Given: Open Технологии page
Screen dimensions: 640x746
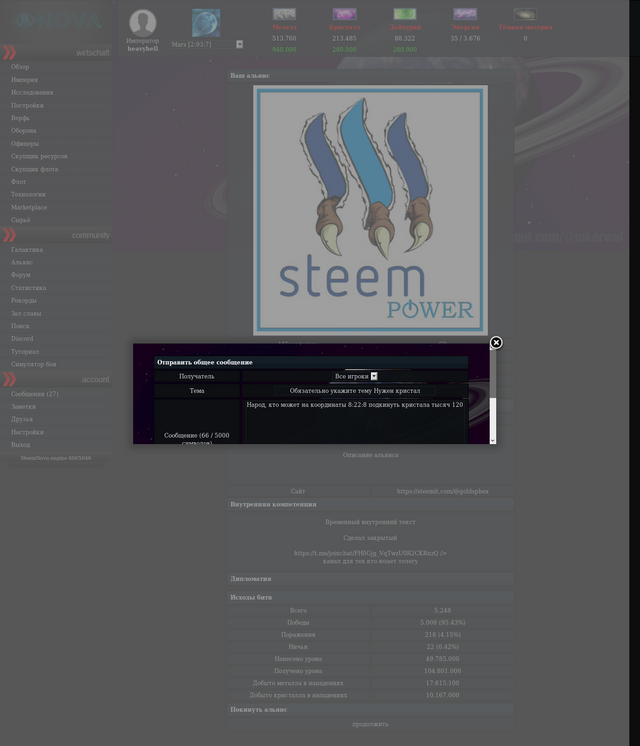Looking at the screenshot, I should click(x=28, y=194).
